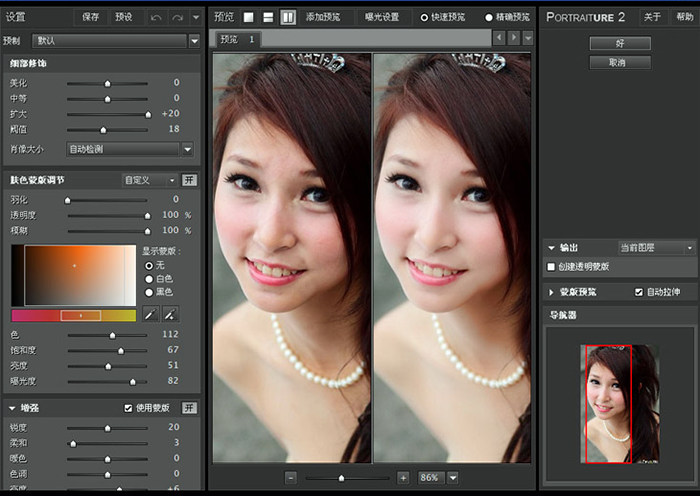
Task: Toggle skin mask 开 button
Action: [189, 180]
